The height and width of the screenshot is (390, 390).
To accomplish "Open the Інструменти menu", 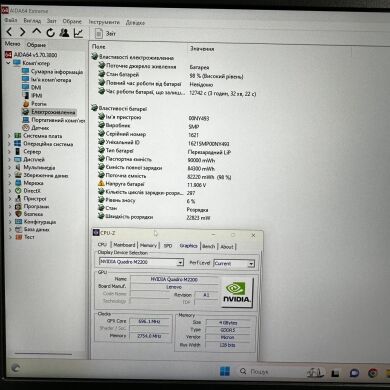I will 104,22.
